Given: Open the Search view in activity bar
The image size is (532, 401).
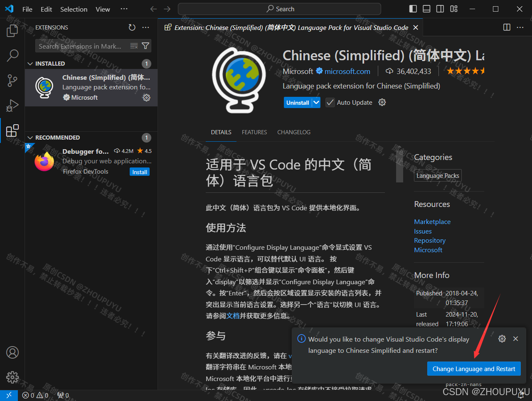Looking at the screenshot, I should (x=12, y=55).
